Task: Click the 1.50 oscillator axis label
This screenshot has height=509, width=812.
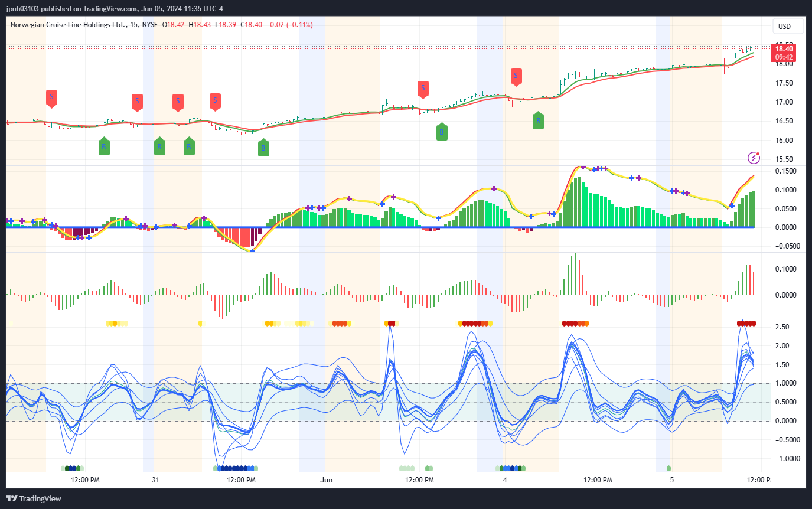Action: click(x=782, y=365)
